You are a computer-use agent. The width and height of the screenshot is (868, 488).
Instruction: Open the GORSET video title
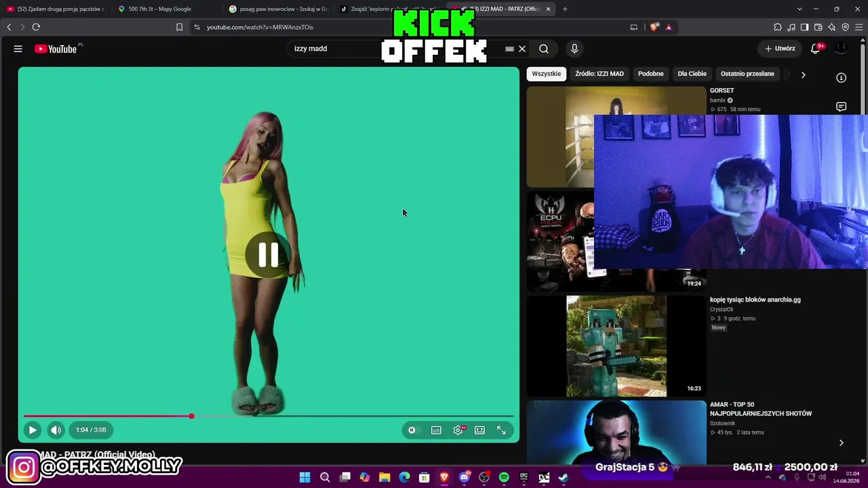[x=722, y=90]
